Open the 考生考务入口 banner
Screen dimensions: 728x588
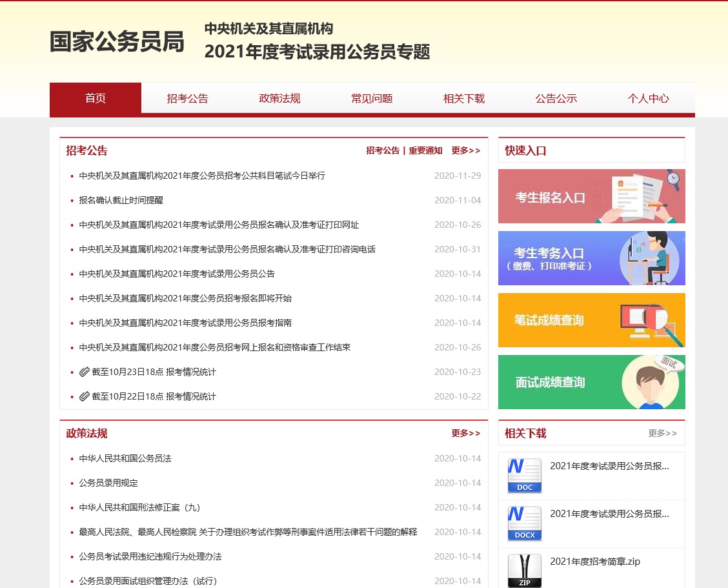pos(591,258)
